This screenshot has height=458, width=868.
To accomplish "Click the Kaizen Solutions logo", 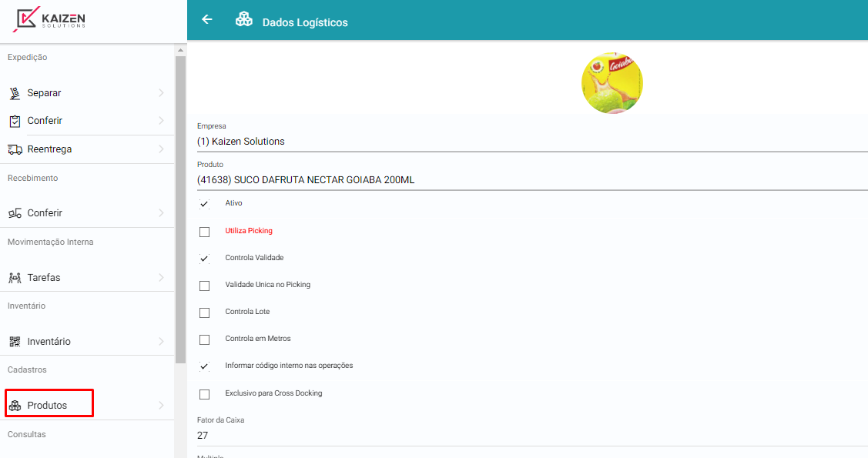I will coord(50,19).
